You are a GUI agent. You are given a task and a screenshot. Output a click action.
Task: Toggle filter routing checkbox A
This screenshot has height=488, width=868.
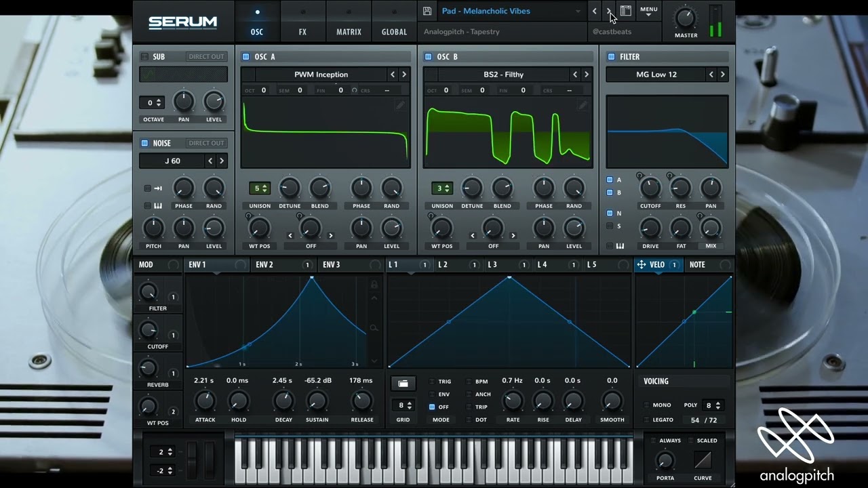pyautogui.click(x=610, y=180)
